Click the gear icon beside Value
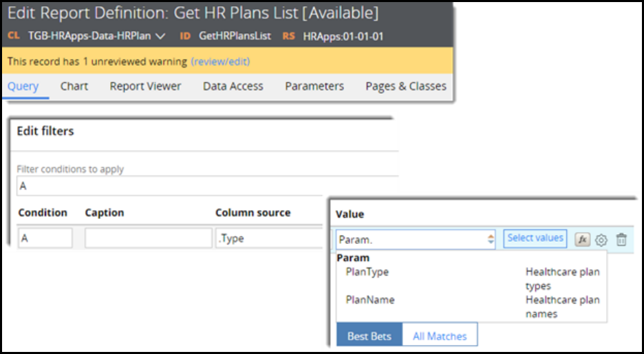Screen dimensions: 644x354 click(601, 240)
